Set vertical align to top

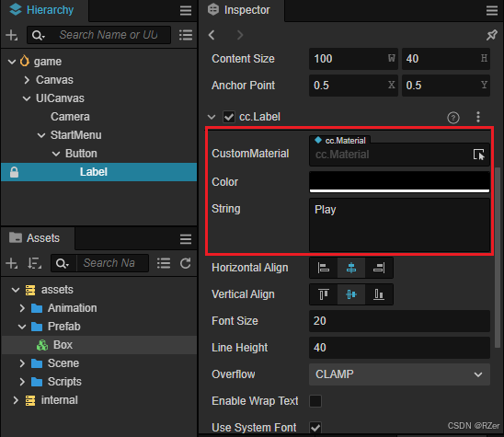pos(324,294)
